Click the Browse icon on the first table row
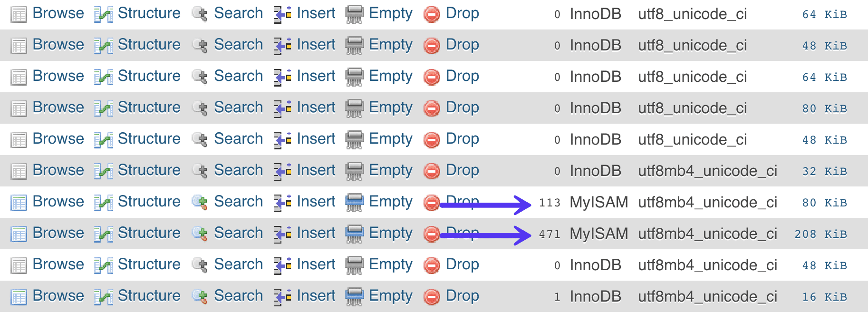 pyautogui.click(x=19, y=13)
